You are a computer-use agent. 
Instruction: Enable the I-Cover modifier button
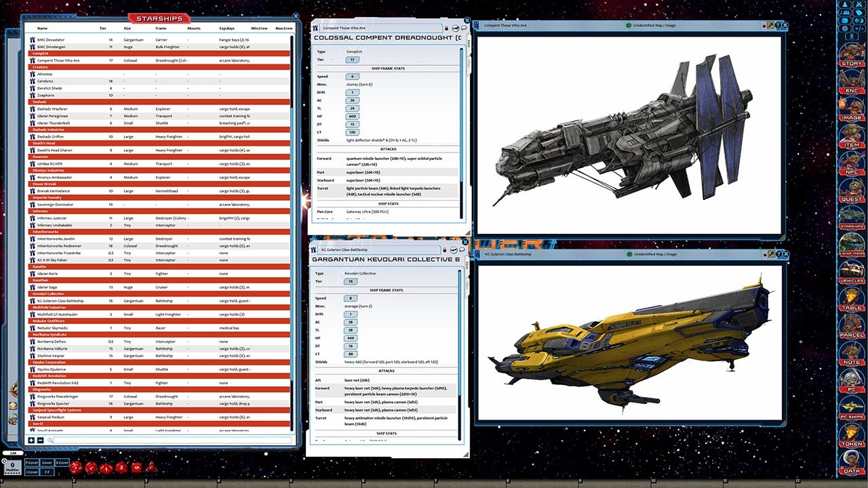[x=32, y=471]
